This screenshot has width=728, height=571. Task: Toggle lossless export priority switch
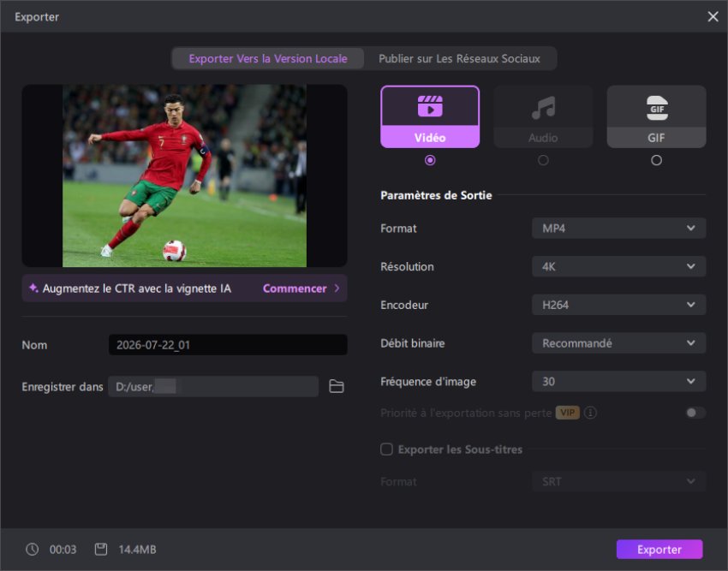[x=695, y=413]
